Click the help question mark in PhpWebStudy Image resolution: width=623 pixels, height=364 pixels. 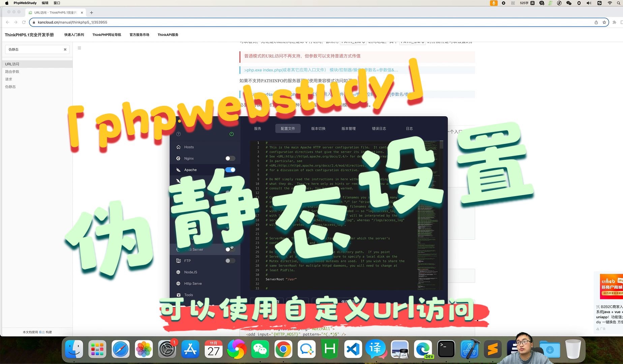(x=179, y=134)
